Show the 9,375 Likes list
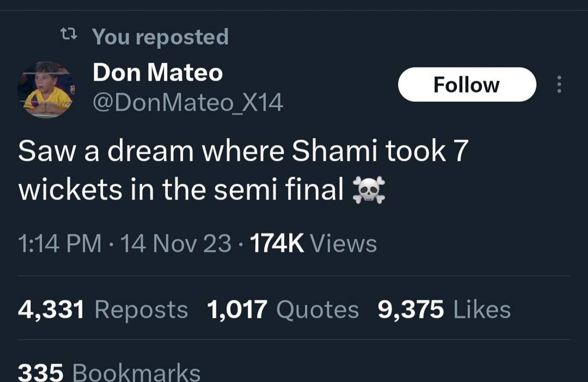The width and height of the screenshot is (588, 382). point(444,310)
